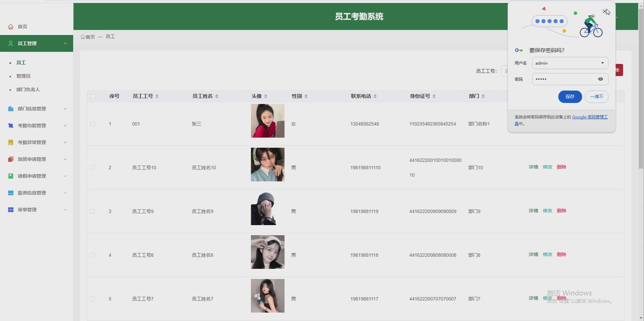Screen dimensions: 644x321
Task: Select the 部门负责人 submenu item
Action: point(28,90)
